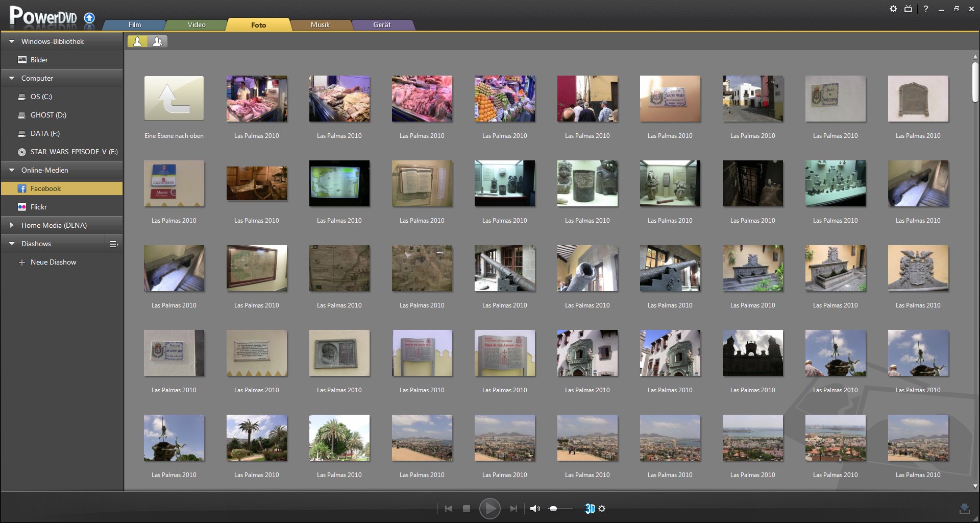
Task: Click Neue Diashow to create a slideshow
Action: click(x=54, y=262)
